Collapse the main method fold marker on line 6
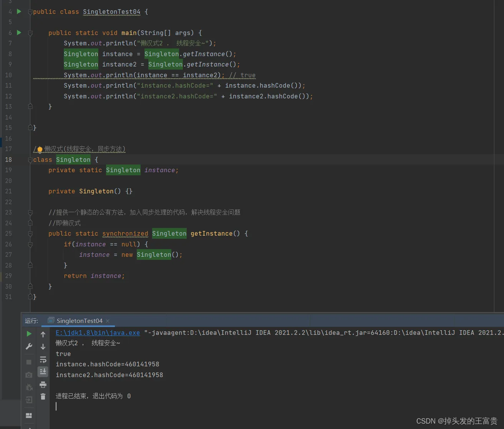This screenshot has width=504, height=429. (30, 33)
